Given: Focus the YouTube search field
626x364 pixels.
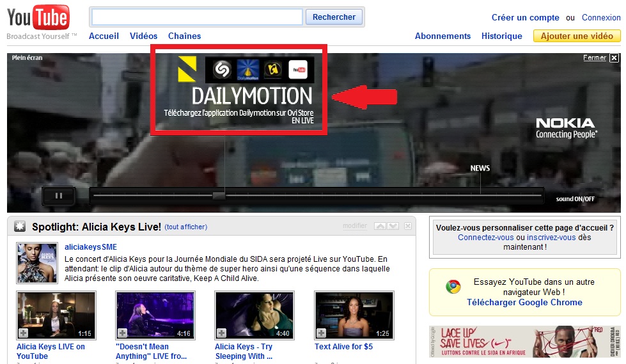Looking at the screenshot, I should coord(197,17).
